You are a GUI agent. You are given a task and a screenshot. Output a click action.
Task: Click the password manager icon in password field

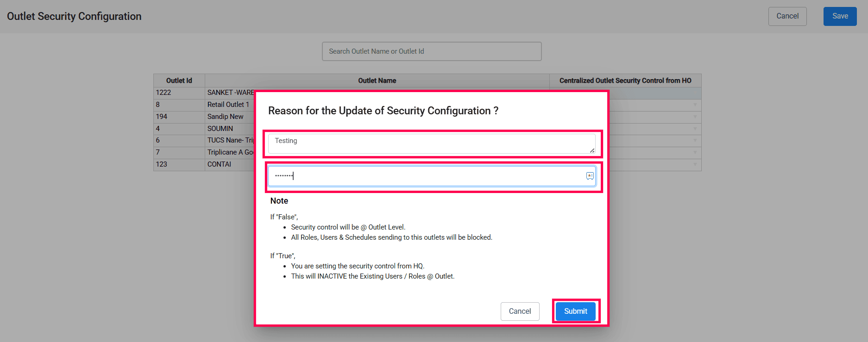click(590, 176)
